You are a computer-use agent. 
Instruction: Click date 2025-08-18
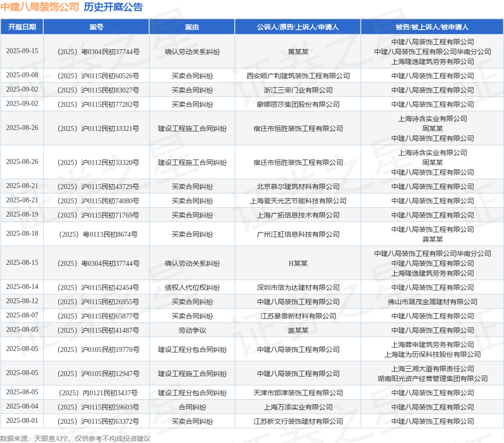click(x=22, y=234)
